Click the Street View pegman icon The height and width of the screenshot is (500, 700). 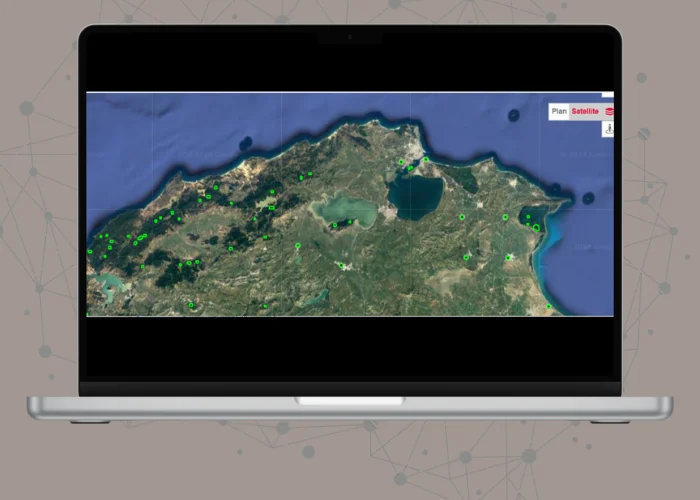[x=607, y=129]
